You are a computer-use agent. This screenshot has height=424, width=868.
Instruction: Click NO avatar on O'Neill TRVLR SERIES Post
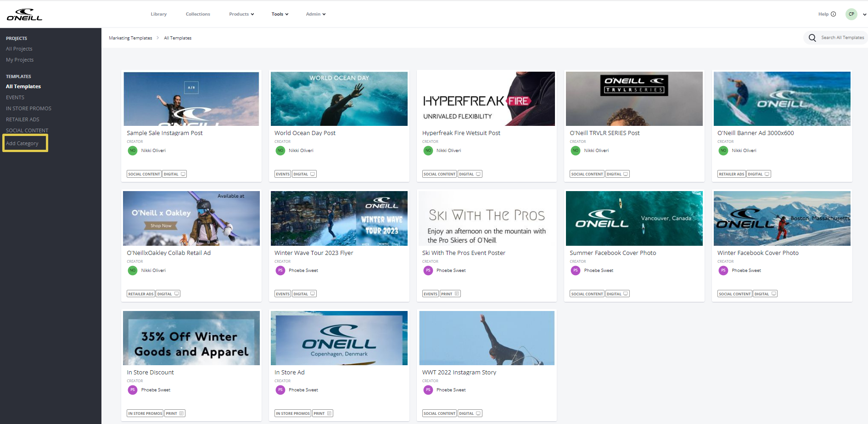(576, 151)
